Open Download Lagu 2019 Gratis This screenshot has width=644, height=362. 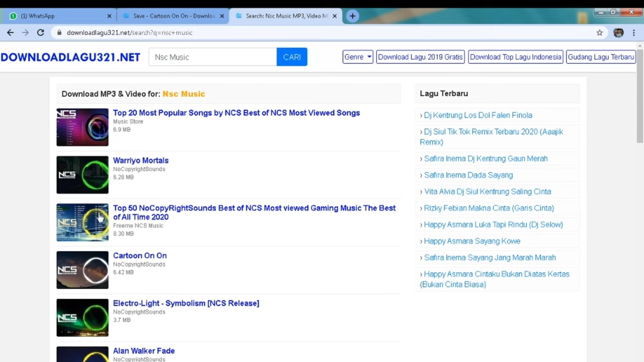420,57
